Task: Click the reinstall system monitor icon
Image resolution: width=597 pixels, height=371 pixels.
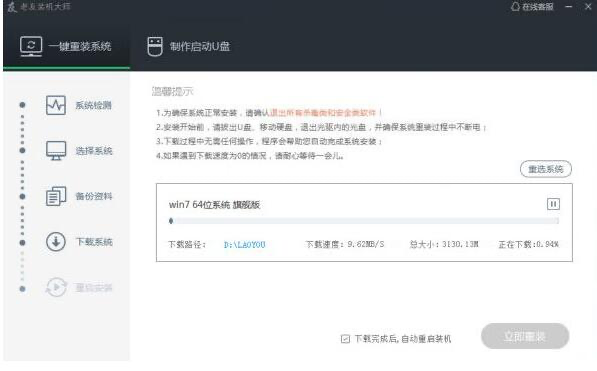Action: tap(31, 46)
